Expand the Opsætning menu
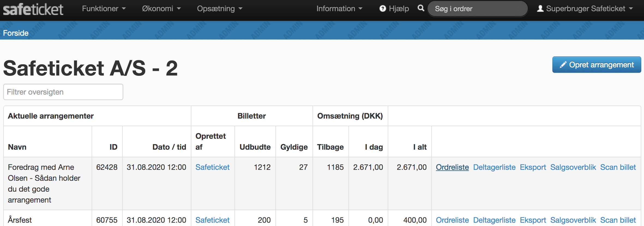 [220, 9]
